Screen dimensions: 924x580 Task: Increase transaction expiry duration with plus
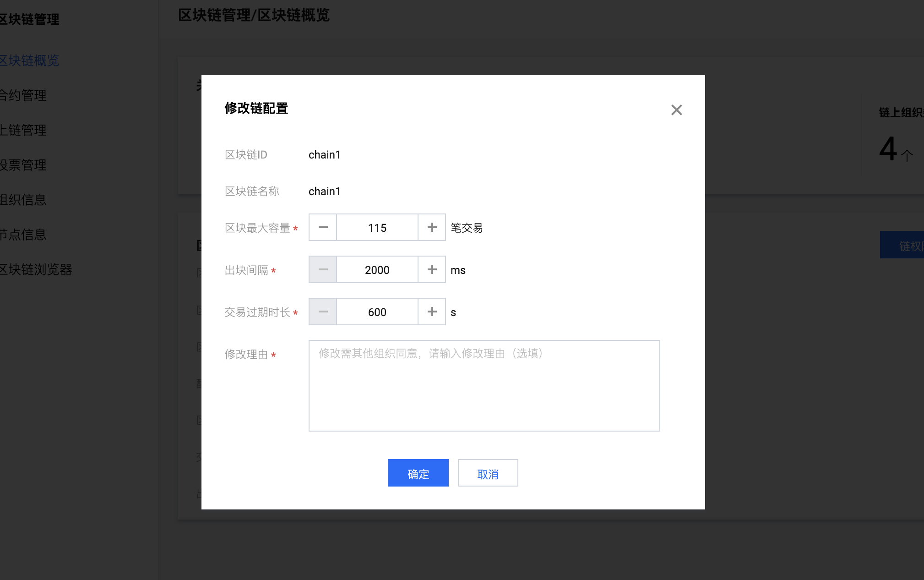432,312
